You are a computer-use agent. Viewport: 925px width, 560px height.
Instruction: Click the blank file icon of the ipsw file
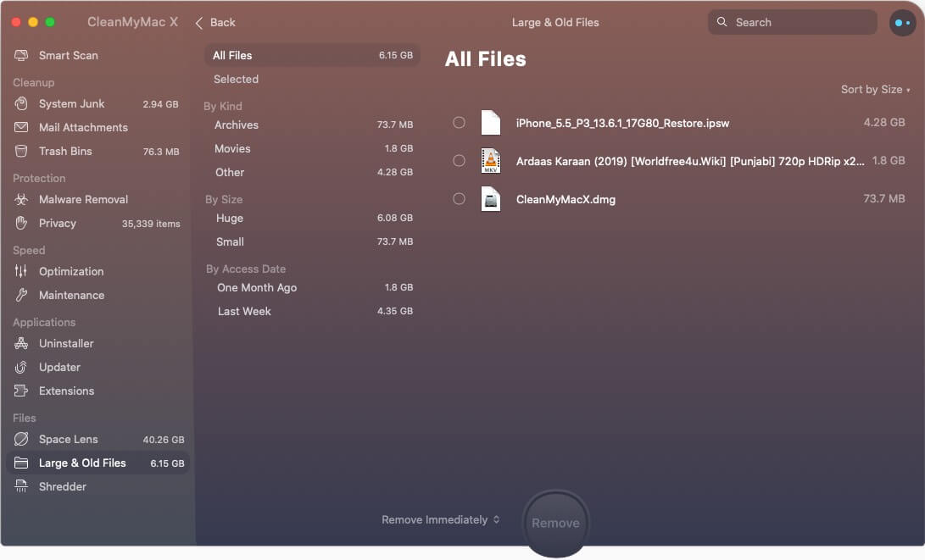coord(490,123)
